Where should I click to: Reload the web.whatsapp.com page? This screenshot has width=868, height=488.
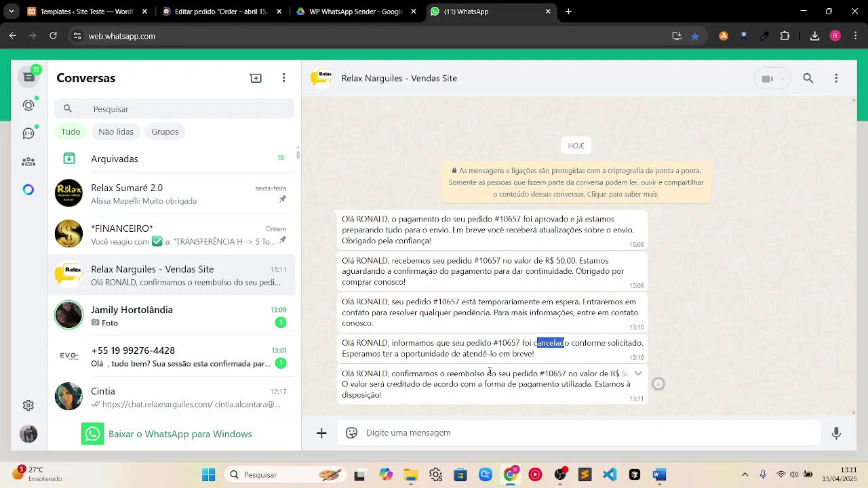[53, 36]
